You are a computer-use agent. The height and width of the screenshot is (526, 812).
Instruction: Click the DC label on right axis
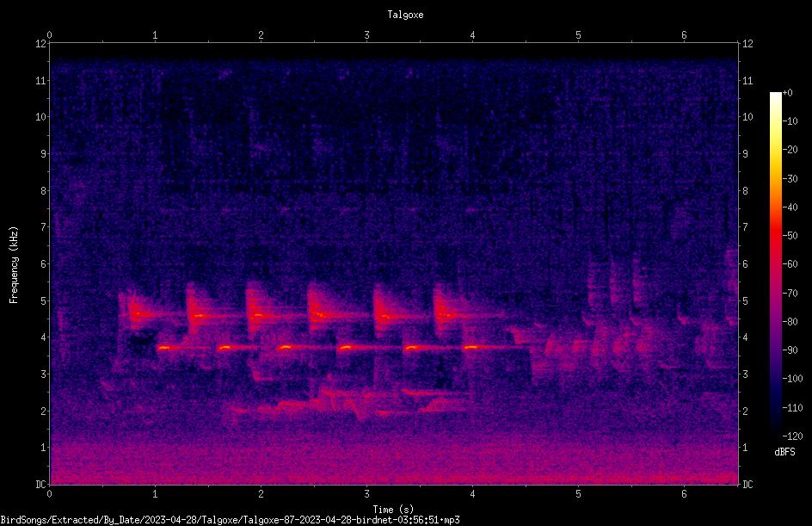[747, 484]
